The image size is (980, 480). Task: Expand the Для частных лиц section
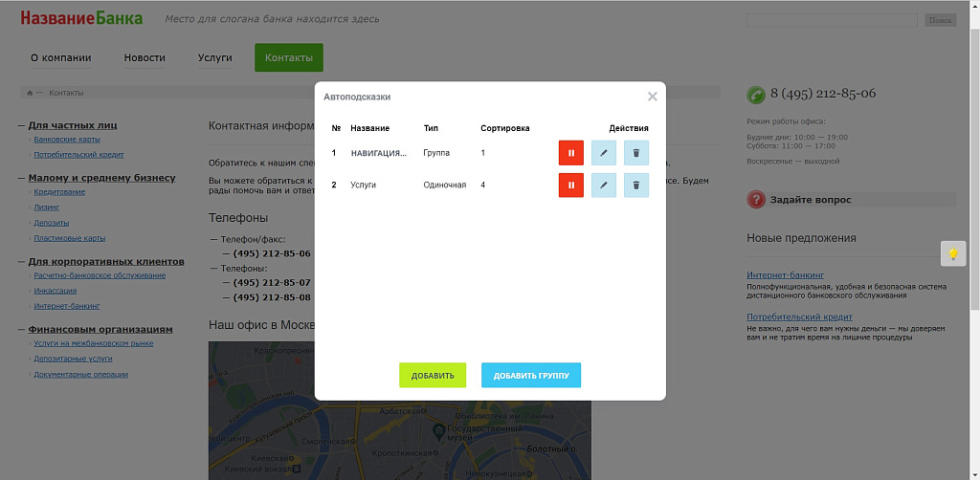(73, 124)
